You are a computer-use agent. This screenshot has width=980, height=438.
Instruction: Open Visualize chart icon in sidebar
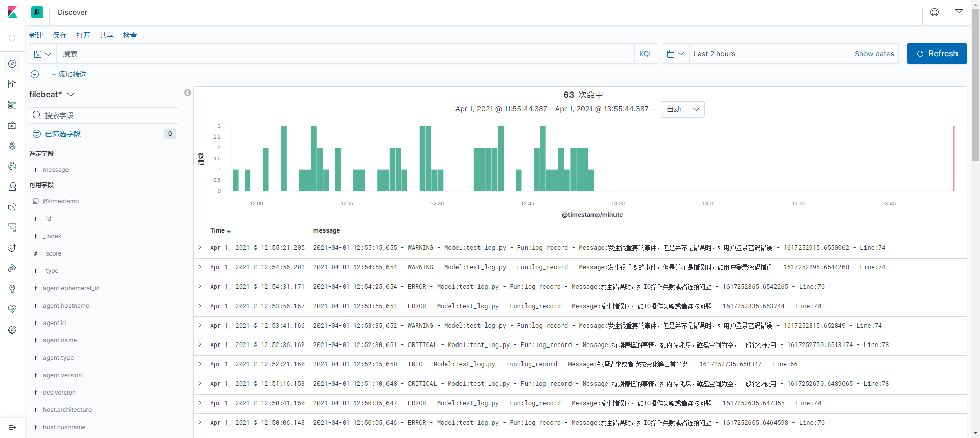[x=12, y=84]
